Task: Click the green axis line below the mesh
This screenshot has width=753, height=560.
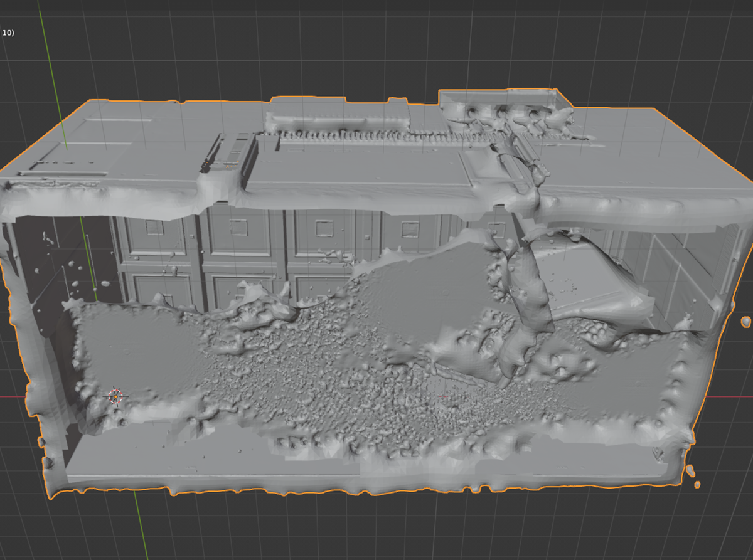Action: [x=141, y=527]
